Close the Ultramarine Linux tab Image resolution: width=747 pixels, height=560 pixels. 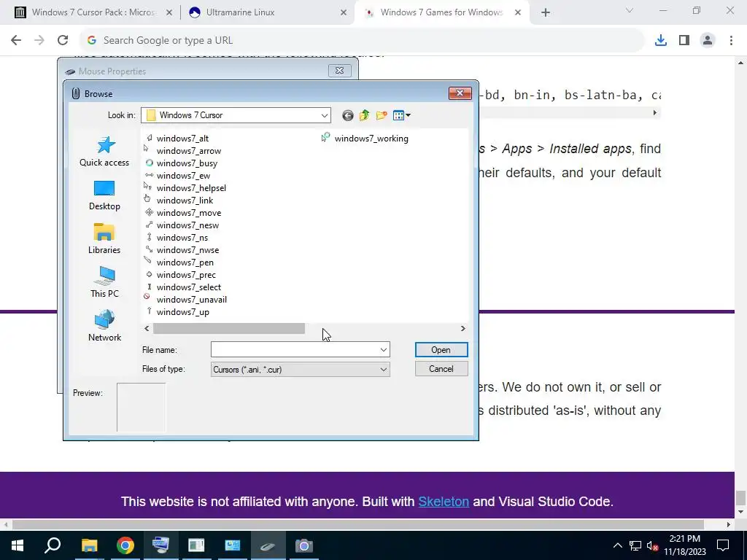344,13
